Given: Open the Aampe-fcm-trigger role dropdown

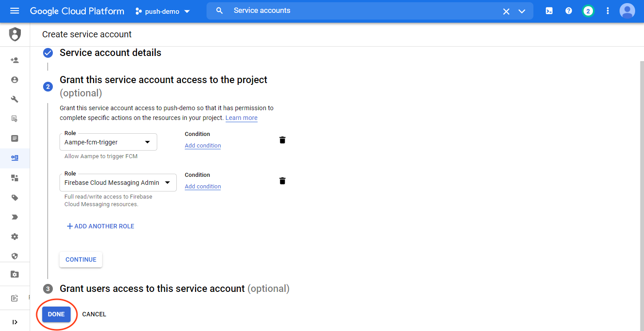Looking at the screenshot, I should point(108,142).
